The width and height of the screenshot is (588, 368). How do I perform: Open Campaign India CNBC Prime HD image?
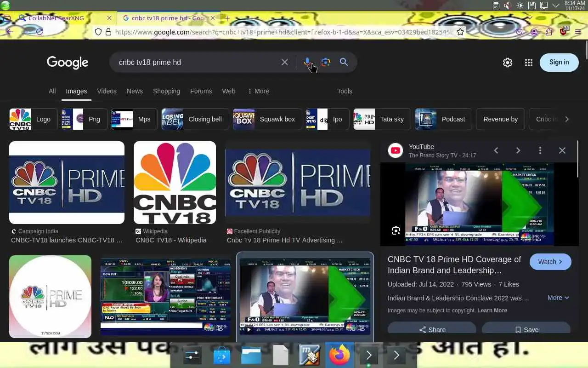click(67, 183)
